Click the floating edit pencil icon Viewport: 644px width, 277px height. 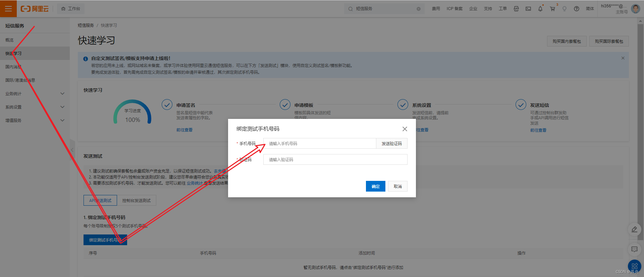tap(635, 229)
